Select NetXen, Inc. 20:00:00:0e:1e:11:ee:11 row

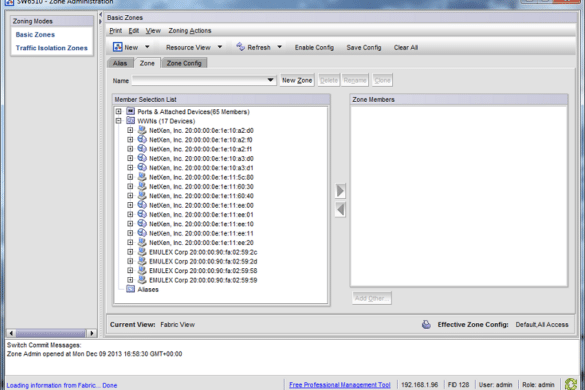pos(201,233)
